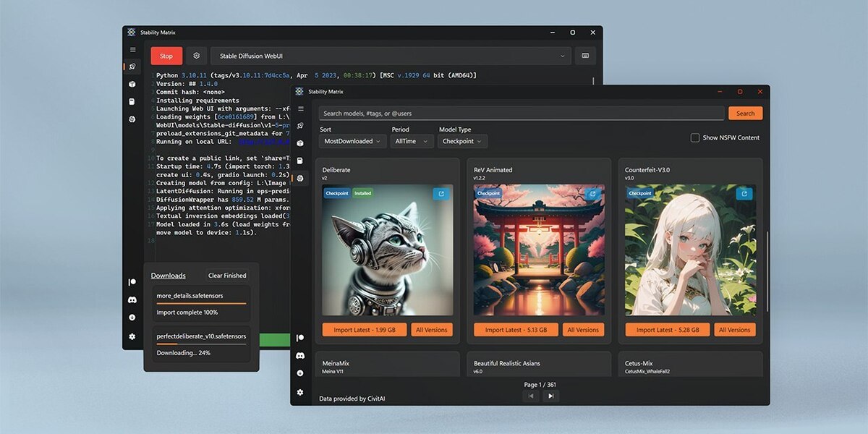Toggle the hamburger menu in the launcher window

click(132, 50)
